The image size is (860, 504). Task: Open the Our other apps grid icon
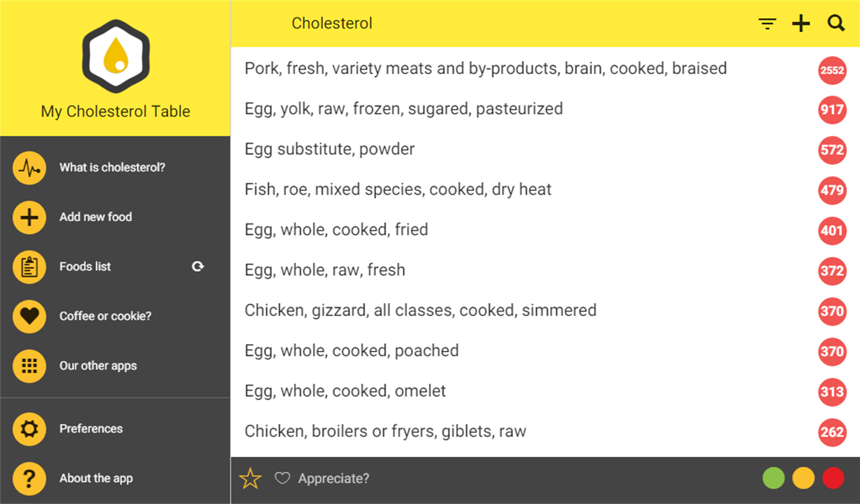pos(29,366)
